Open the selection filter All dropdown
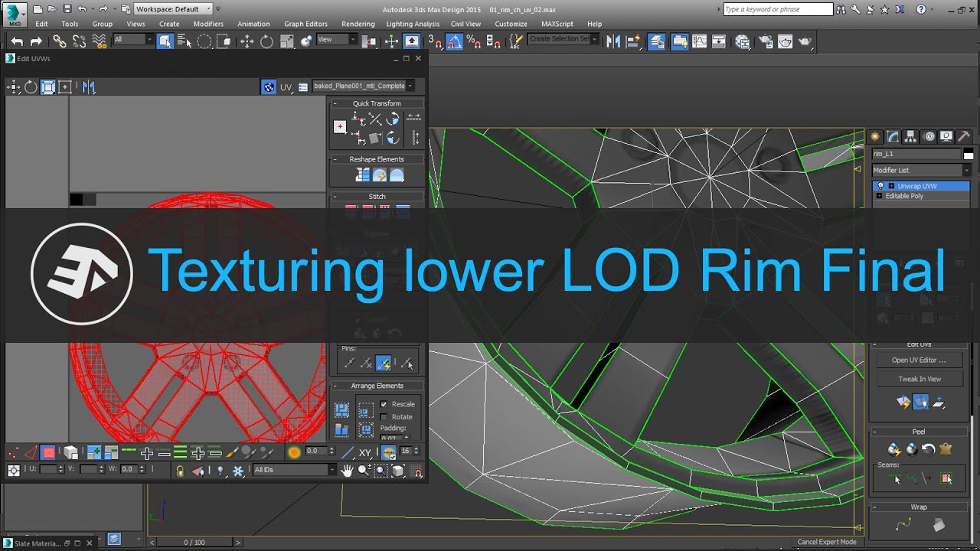Viewport: 980px width, 551px height. pyautogui.click(x=132, y=39)
